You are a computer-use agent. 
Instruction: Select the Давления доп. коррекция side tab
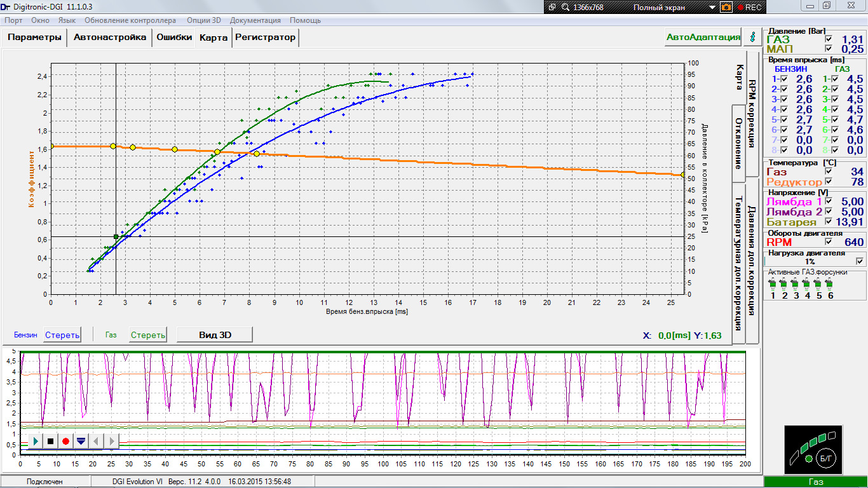tap(752, 261)
